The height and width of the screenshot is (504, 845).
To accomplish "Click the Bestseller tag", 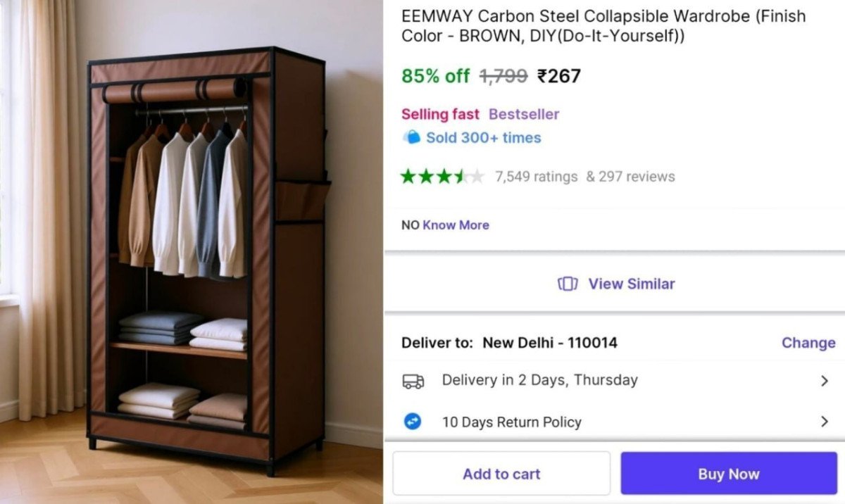I will 524,114.
